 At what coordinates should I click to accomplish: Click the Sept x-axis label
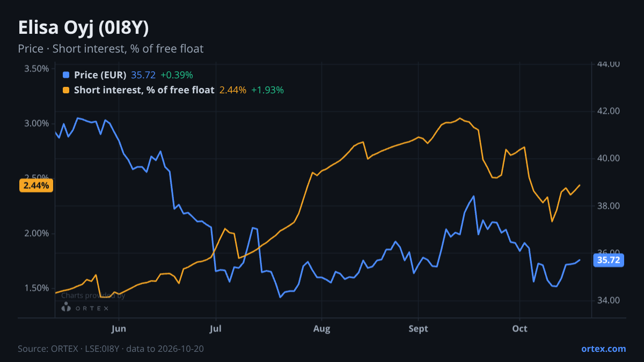418,329
